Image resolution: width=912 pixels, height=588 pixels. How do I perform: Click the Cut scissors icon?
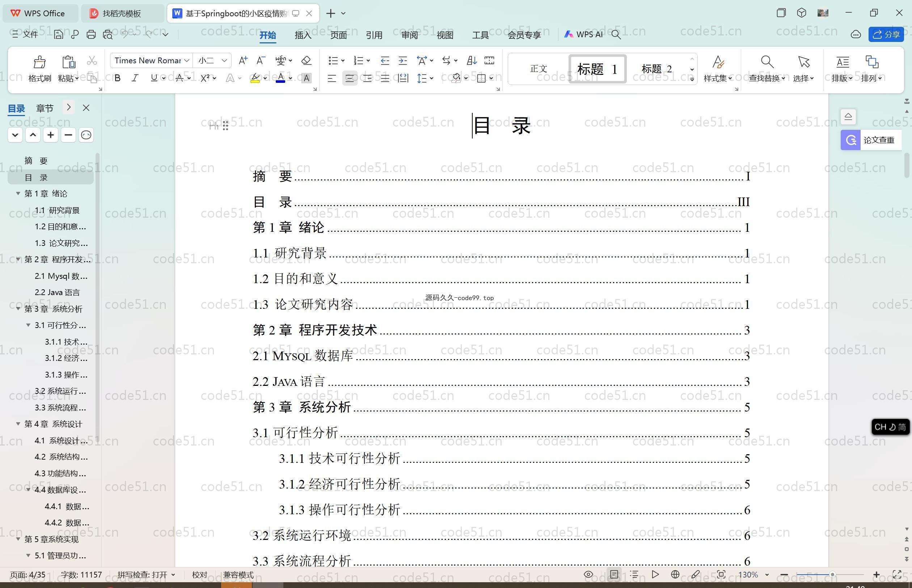coord(92,61)
